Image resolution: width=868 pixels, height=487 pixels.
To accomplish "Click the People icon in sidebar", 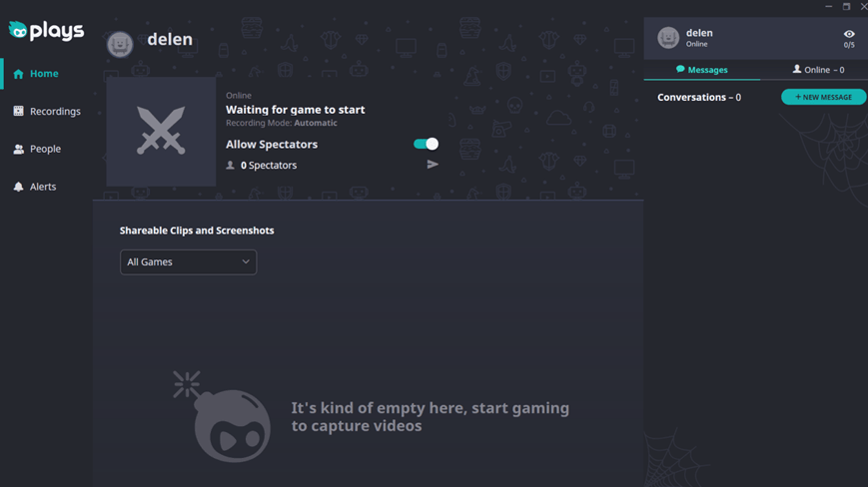I will 18,149.
